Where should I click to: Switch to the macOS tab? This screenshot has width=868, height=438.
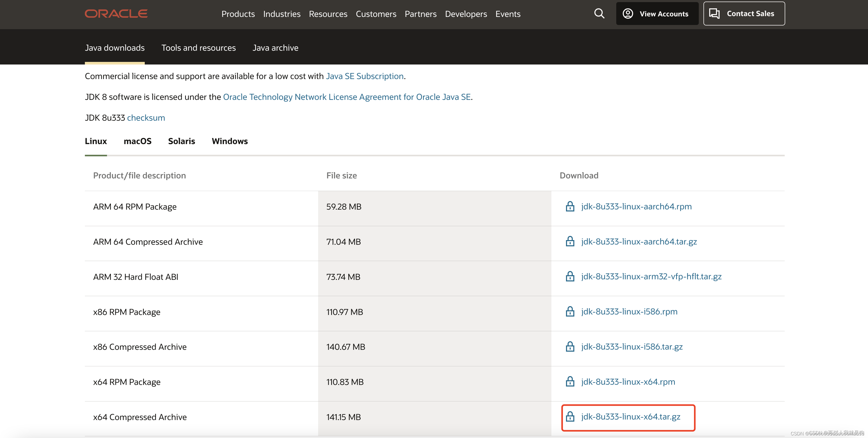pos(137,141)
